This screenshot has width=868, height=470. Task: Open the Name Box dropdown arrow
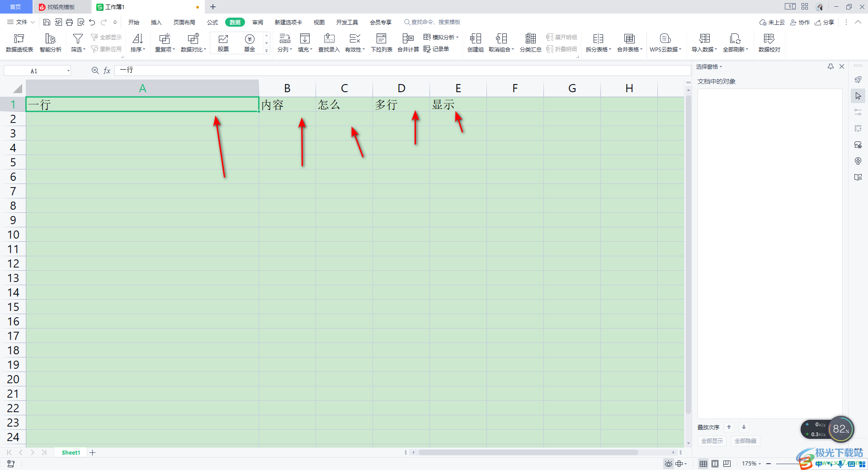68,70
